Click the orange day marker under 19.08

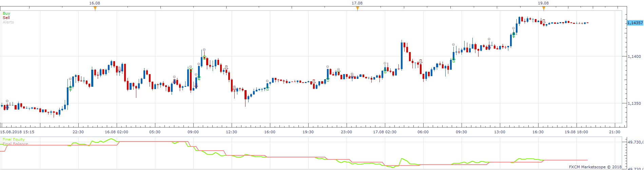[x=544, y=8]
